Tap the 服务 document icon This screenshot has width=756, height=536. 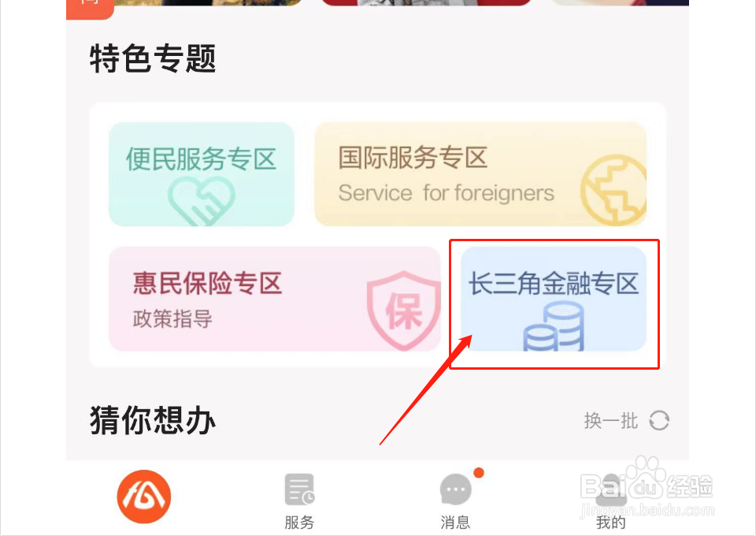coord(299,489)
